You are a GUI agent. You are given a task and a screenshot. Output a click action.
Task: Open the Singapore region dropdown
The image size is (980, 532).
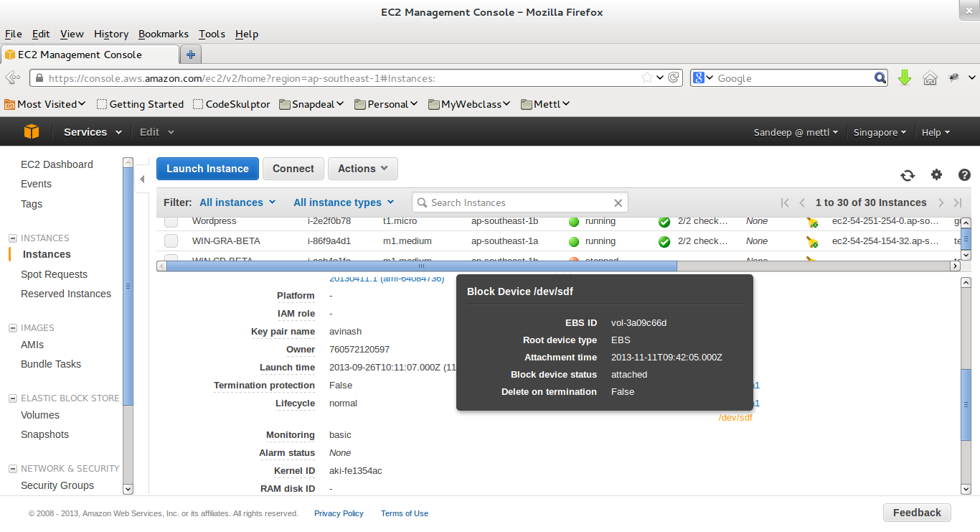click(880, 132)
